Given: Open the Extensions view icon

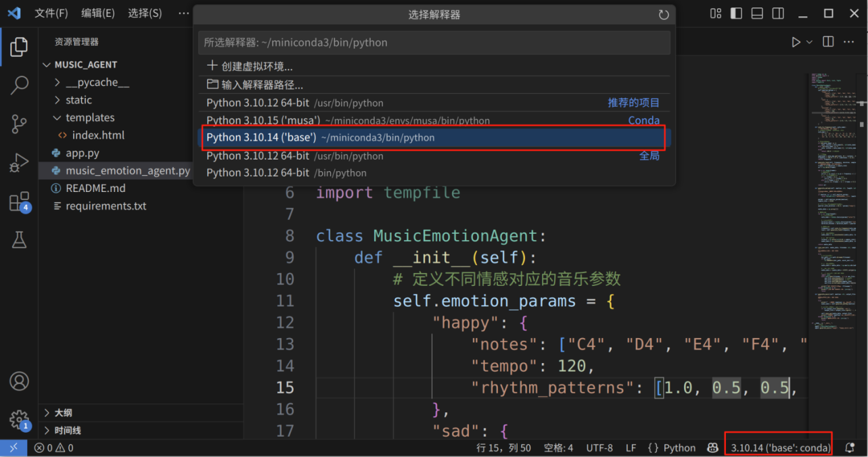Looking at the screenshot, I should click(19, 201).
